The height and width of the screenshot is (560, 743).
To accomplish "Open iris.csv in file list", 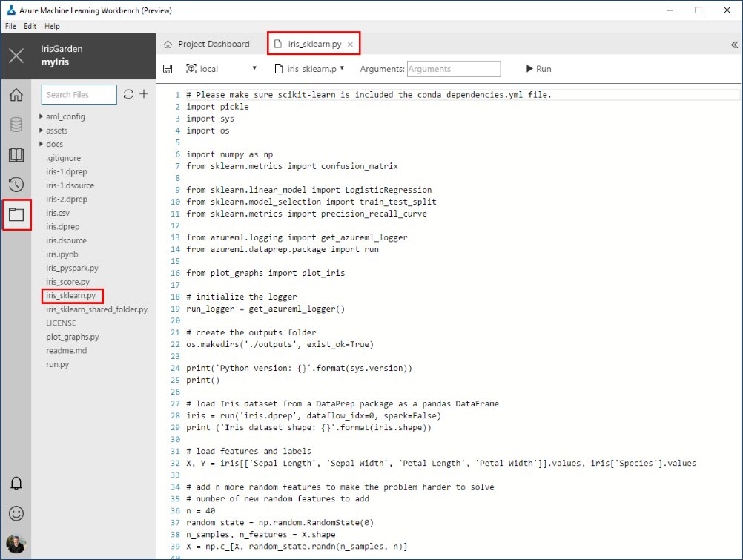I will [58, 213].
